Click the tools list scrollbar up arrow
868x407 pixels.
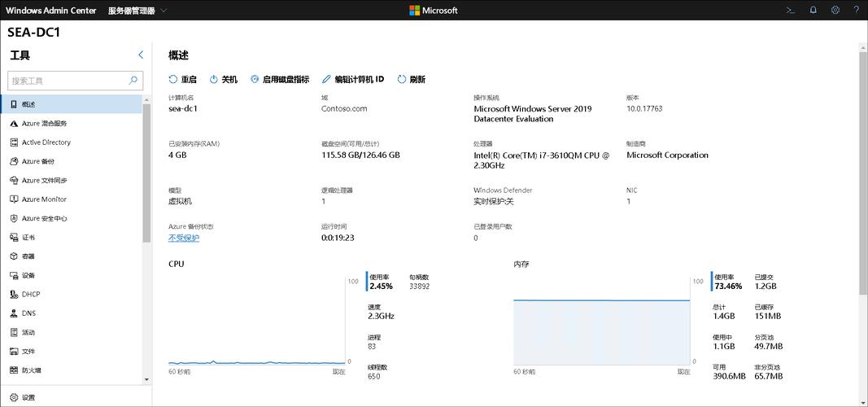[146, 99]
